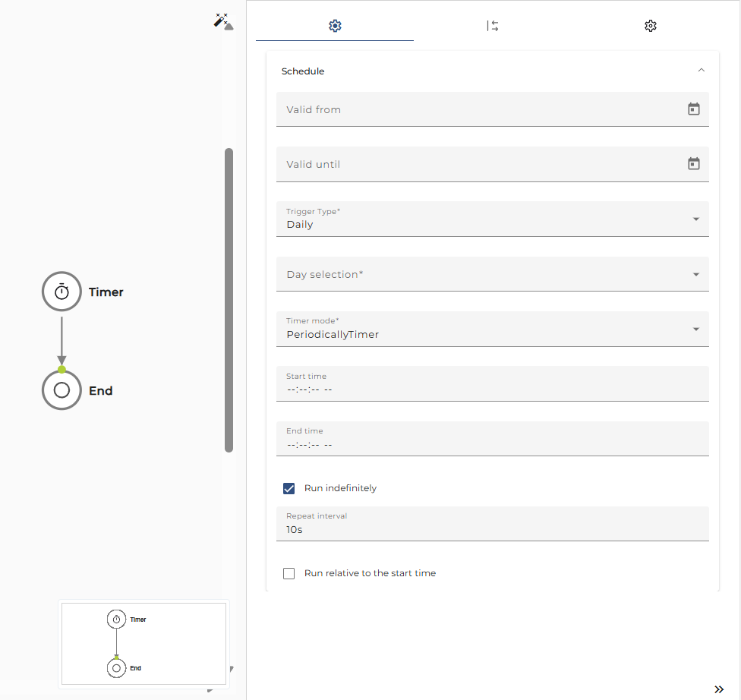Uncheck the Run indefinitely checkbox
The width and height of the screenshot is (741, 700).
click(x=289, y=488)
